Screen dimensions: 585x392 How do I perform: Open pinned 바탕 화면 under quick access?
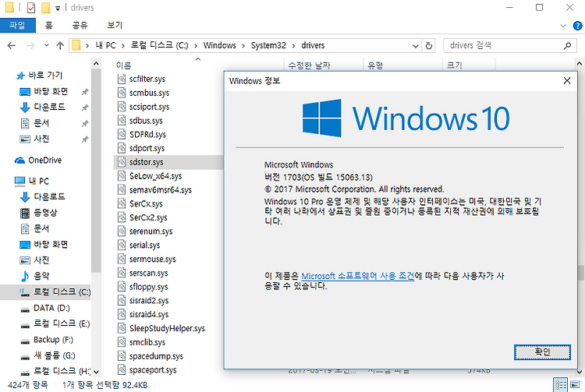[x=51, y=91]
